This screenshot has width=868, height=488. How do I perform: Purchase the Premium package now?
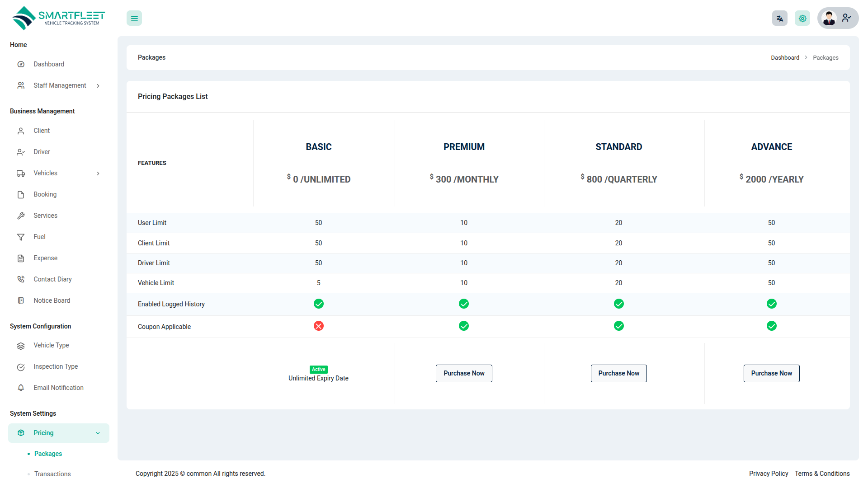click(463, 373)
